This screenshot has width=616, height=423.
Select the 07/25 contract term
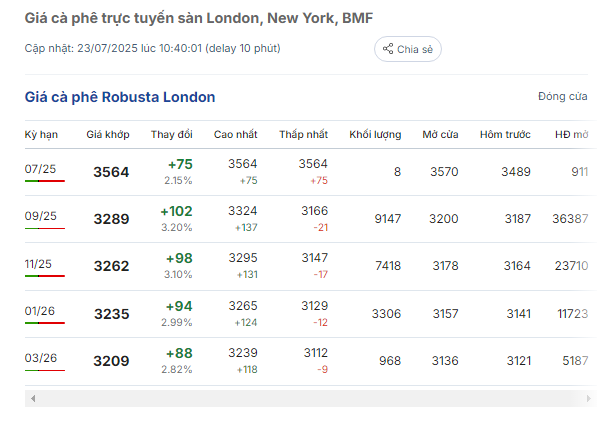point(40,169)
